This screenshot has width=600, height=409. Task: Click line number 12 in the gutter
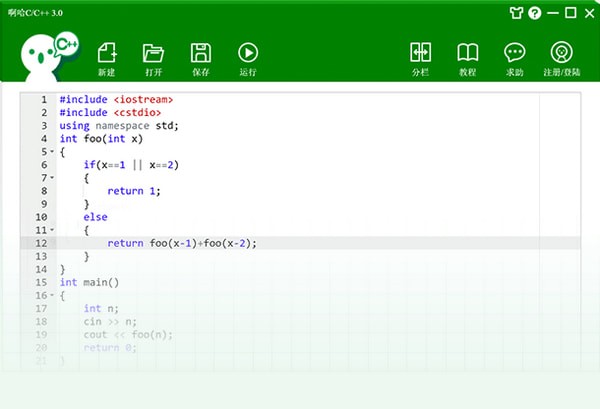(x=40, y=243)
